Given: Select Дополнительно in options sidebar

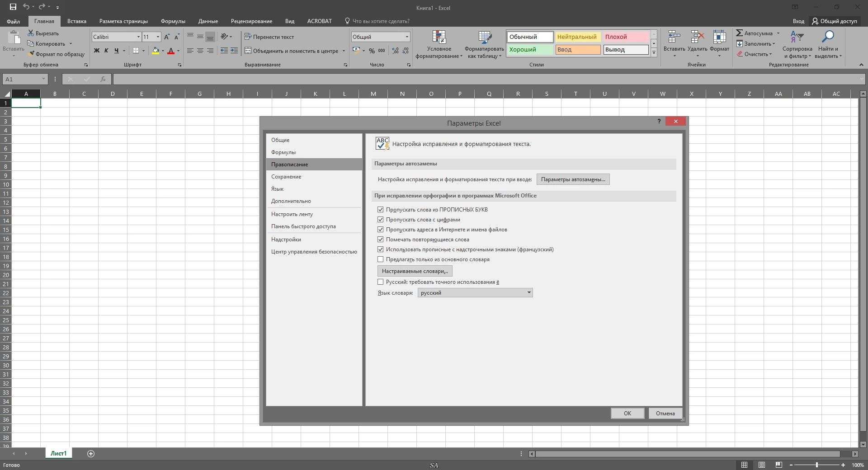Looking at the screenshot, I should pos(314,201).
